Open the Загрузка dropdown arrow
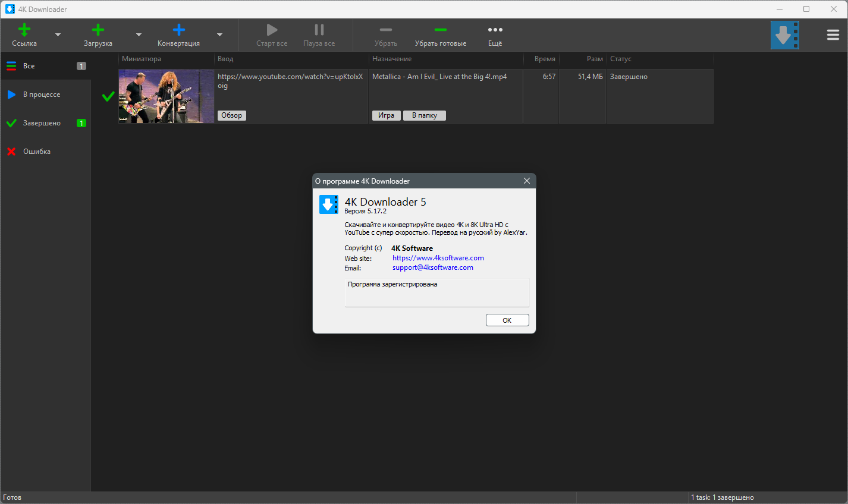The width and height of the screenshot is (848, 504). pos(139,35)
